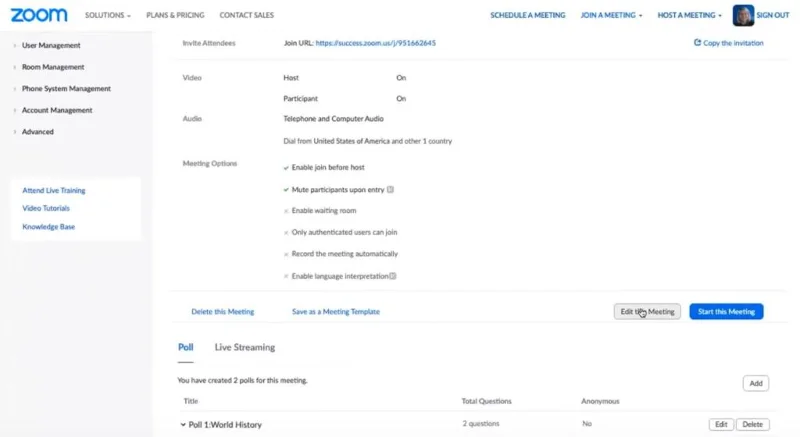Viewport: 800px width, 437px height.
Task: Click Edit this Meeting button
Action: 647,312
